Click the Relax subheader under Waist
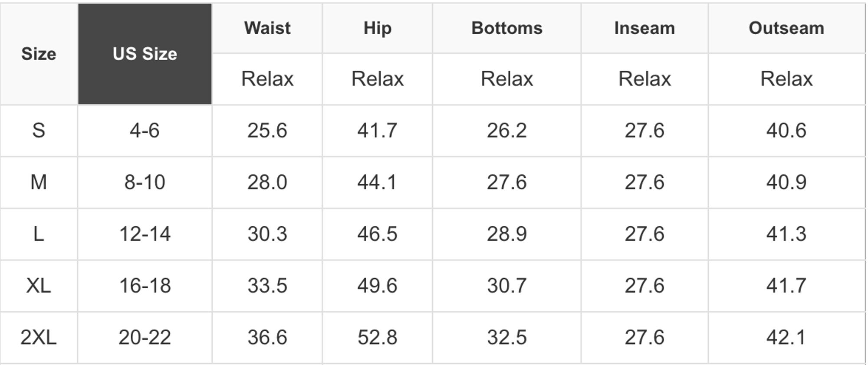Image resolution: width=868 pixels, height=365 pixels. tap(267, 79)
